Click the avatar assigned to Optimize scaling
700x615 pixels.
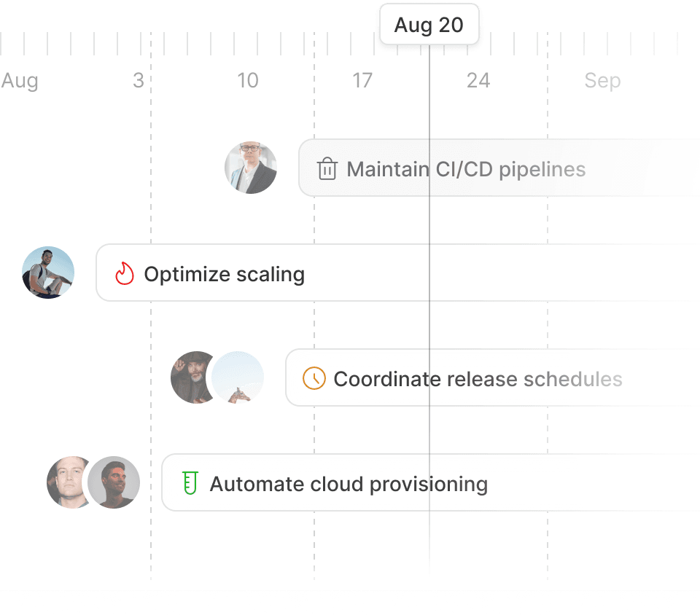[x=47, y=272]
